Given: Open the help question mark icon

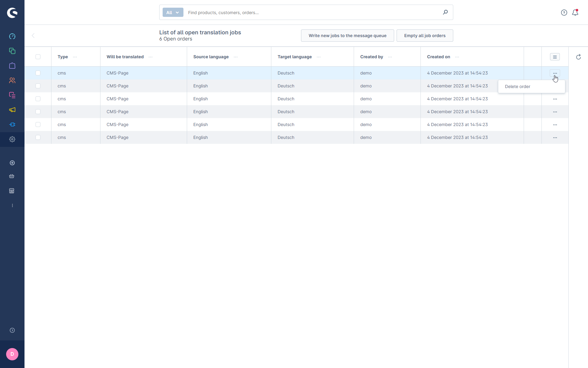Looking at the screenshot, I should (564, 13).
